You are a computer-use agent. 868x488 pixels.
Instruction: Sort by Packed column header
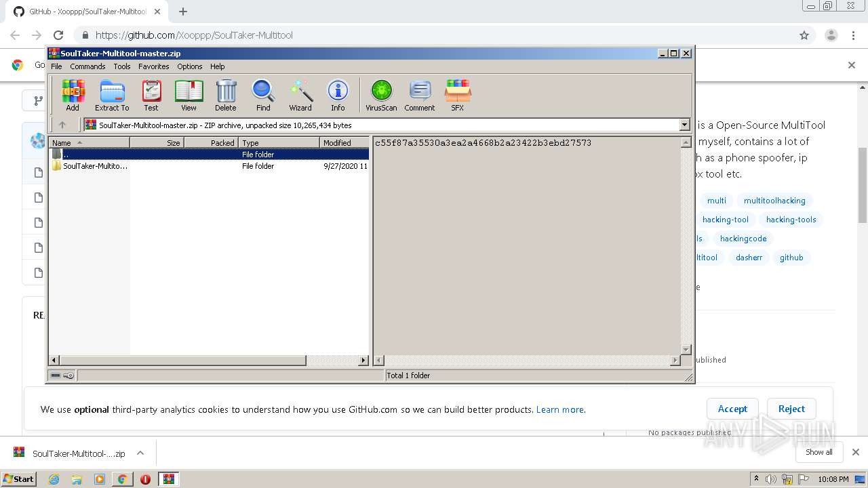pos(211,142)
